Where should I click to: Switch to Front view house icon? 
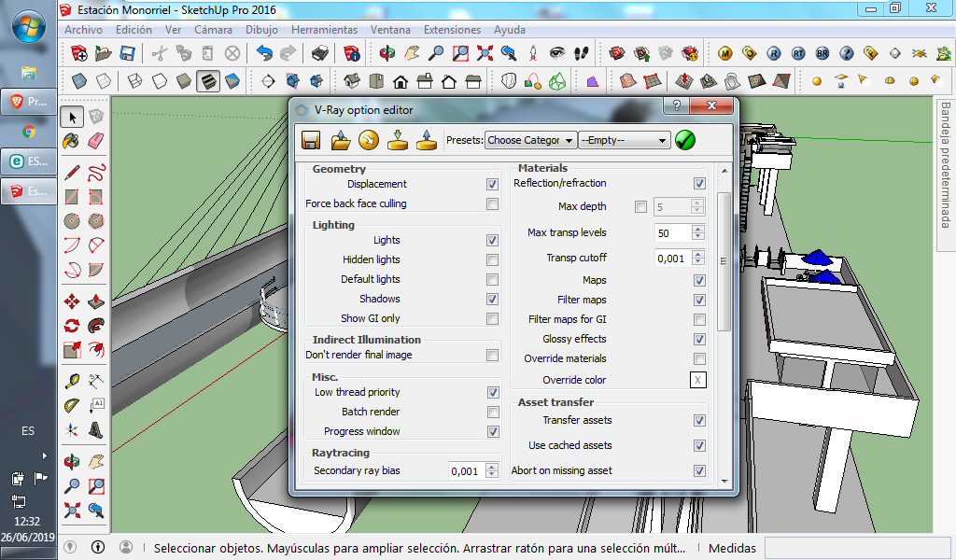click(401, 81)
